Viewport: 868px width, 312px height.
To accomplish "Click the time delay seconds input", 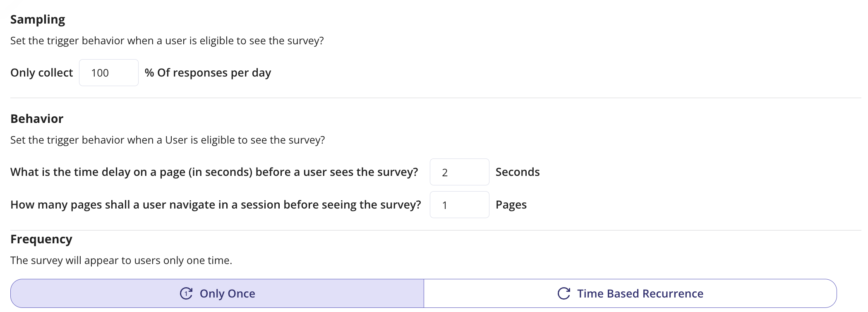I will pyautogui.click(x=459, y=172).
